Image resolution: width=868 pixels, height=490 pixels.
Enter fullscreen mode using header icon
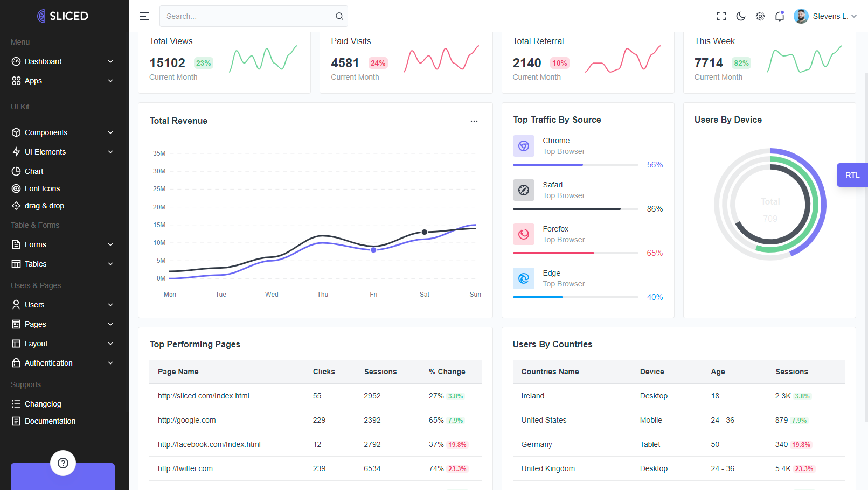point(721,16)
